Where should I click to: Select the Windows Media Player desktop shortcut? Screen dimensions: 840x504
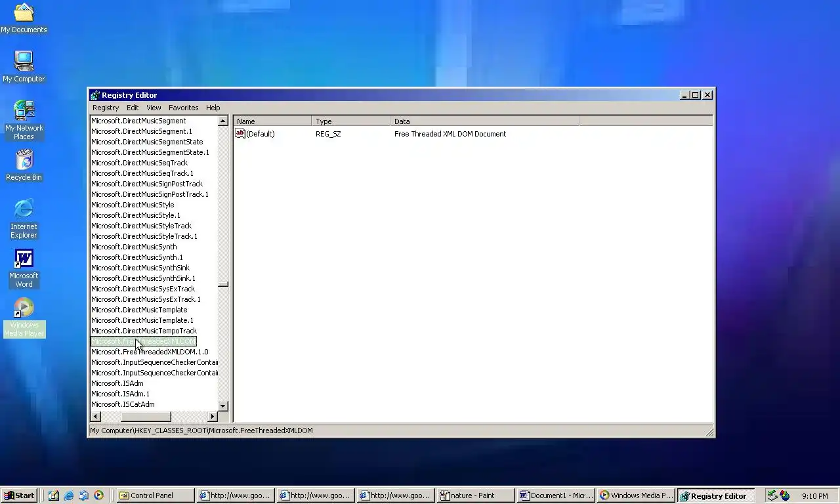point(24,318)
